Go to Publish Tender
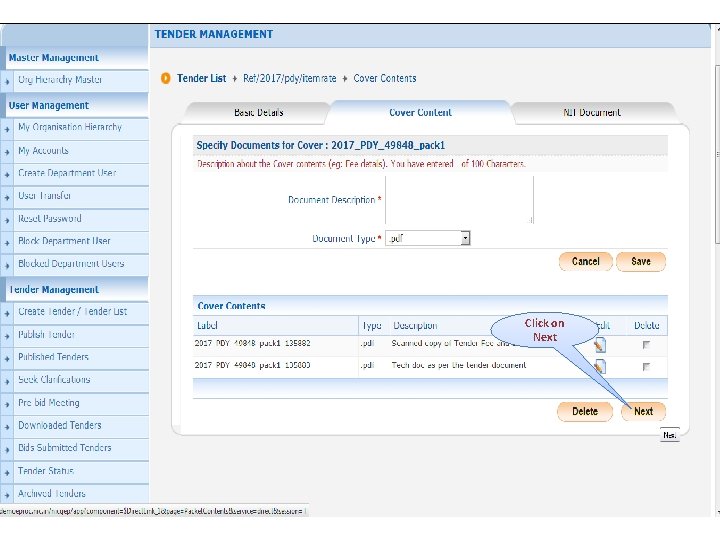Viewport: 720px width, 540px height. 46,334
